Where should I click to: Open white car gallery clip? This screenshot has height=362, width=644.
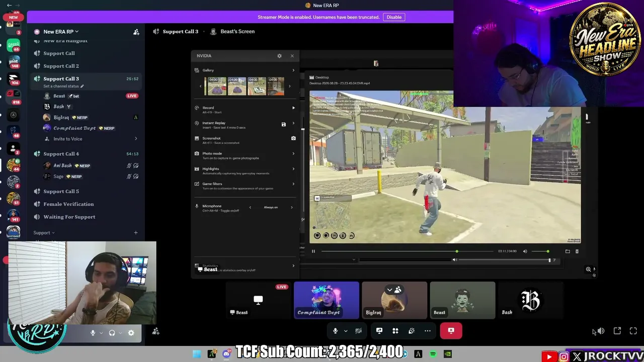[x=257, y=86]
